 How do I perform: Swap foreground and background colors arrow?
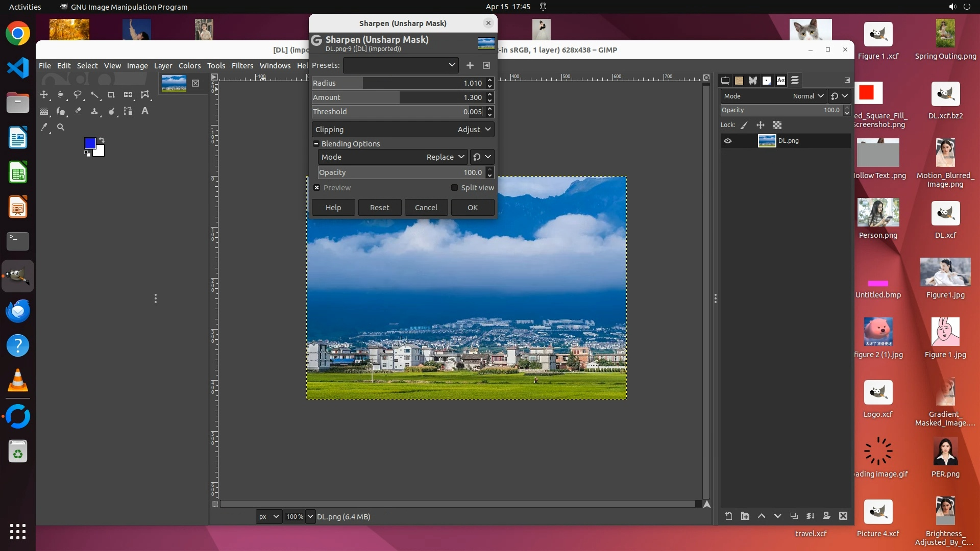pos(102,140)
